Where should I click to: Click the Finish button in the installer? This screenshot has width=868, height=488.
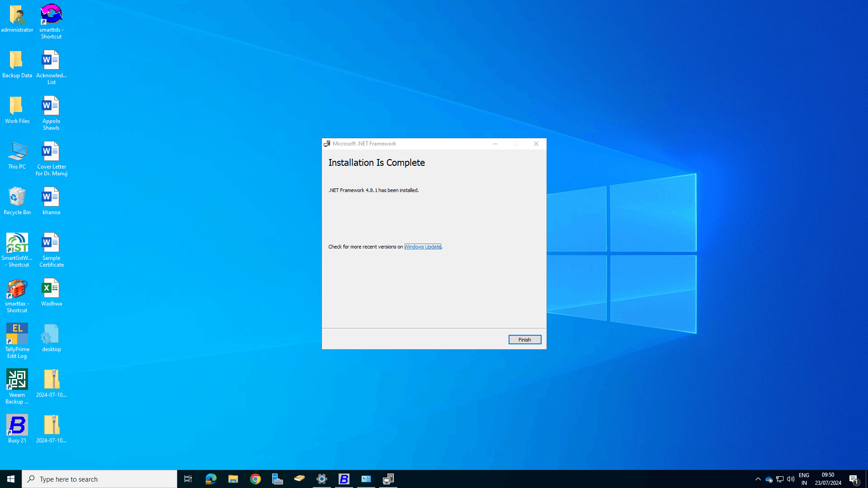click(x=524, y=340)
